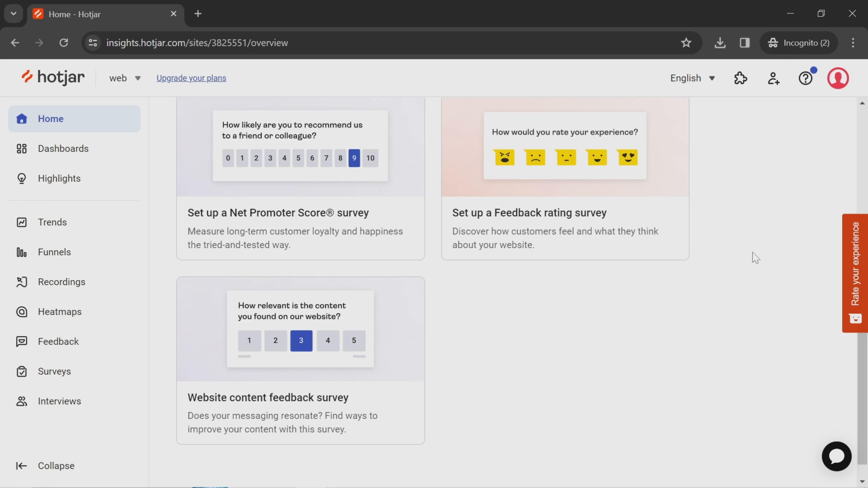This screenshot has width=868, height=488.
Task: Click the Hotjar logo
Action: [53, 77]
